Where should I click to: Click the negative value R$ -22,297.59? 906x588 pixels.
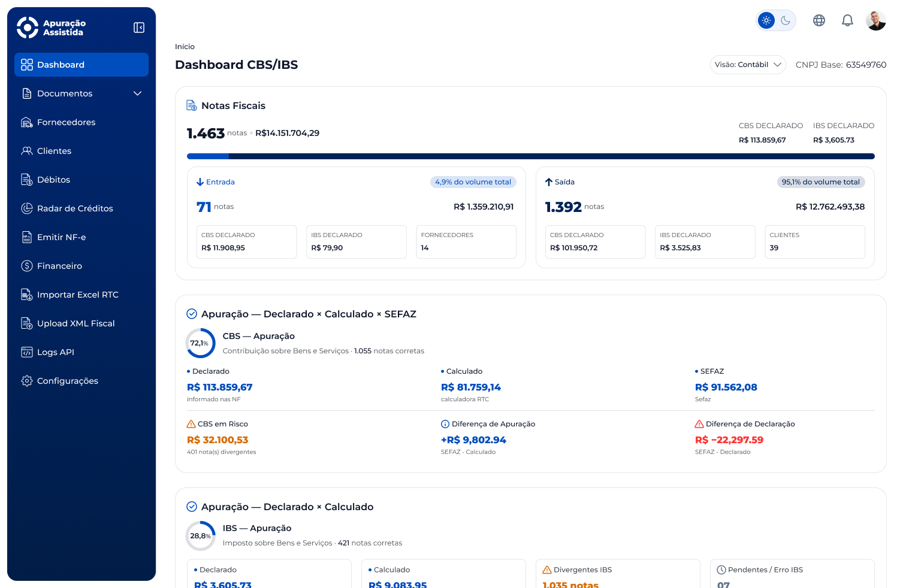tap(729, 440)
